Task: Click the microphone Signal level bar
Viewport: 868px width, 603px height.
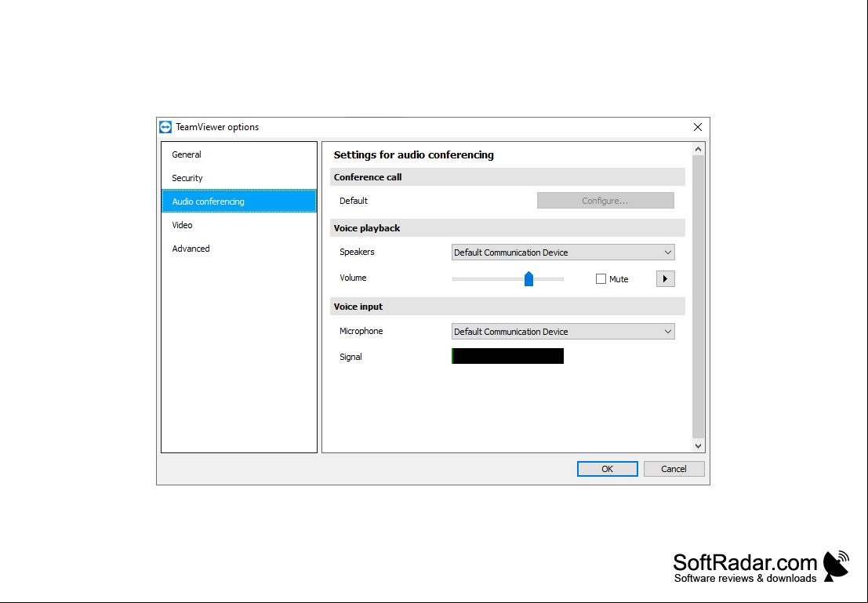Action: (x=507, y=356)
